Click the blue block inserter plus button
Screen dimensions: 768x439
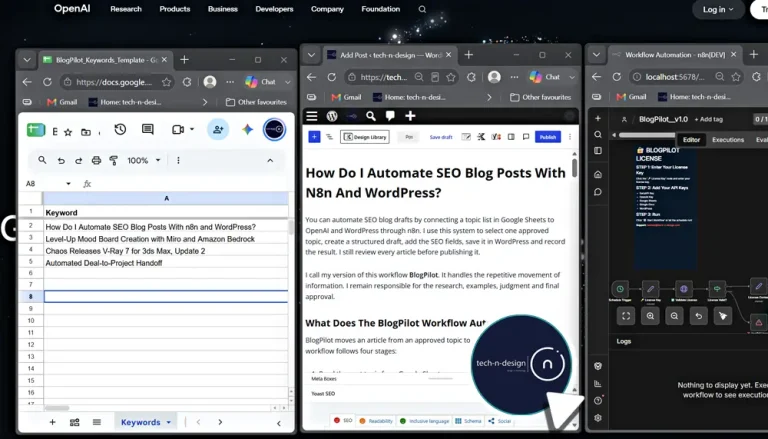(x=314, y=137)
